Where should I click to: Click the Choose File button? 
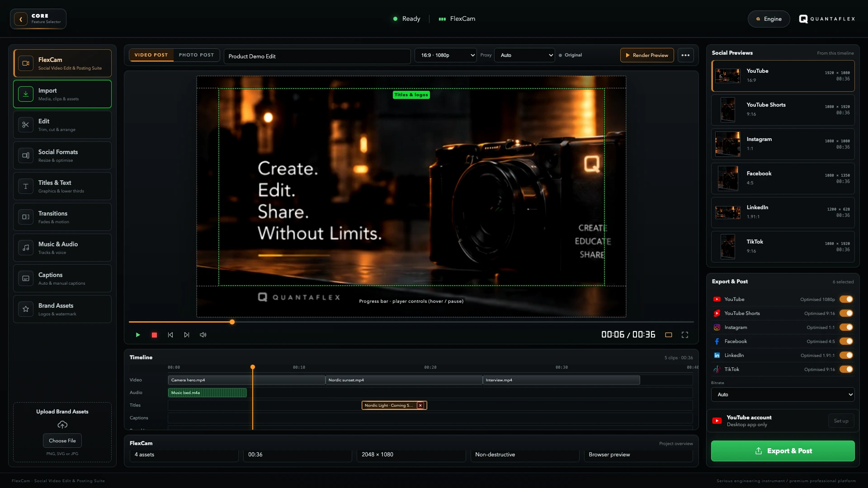coord(62,441)
